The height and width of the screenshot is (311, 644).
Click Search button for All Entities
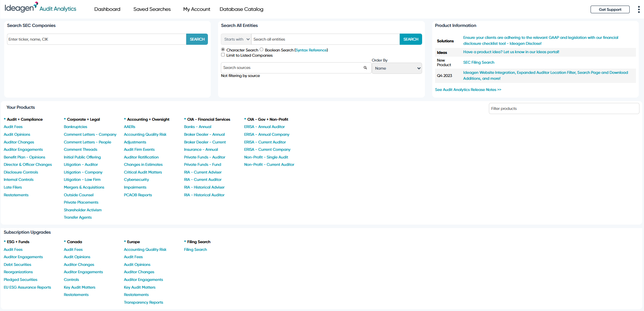[411, 39]
